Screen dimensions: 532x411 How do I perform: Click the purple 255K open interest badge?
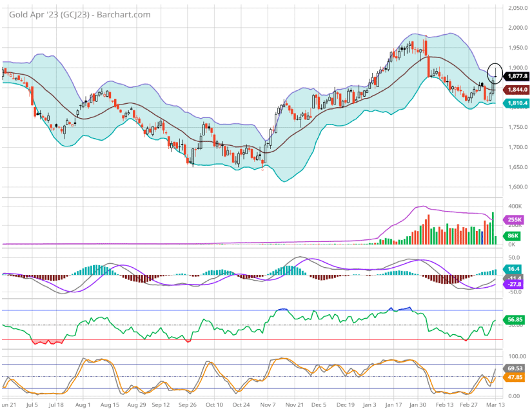(x=514, y=219)
